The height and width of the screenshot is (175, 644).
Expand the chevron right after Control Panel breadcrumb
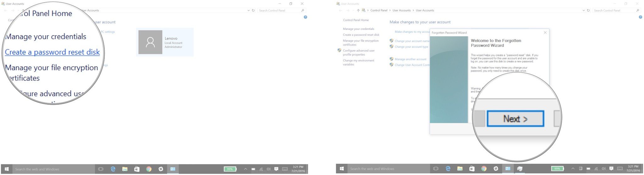pyautogui.click(x=390, y=10)
